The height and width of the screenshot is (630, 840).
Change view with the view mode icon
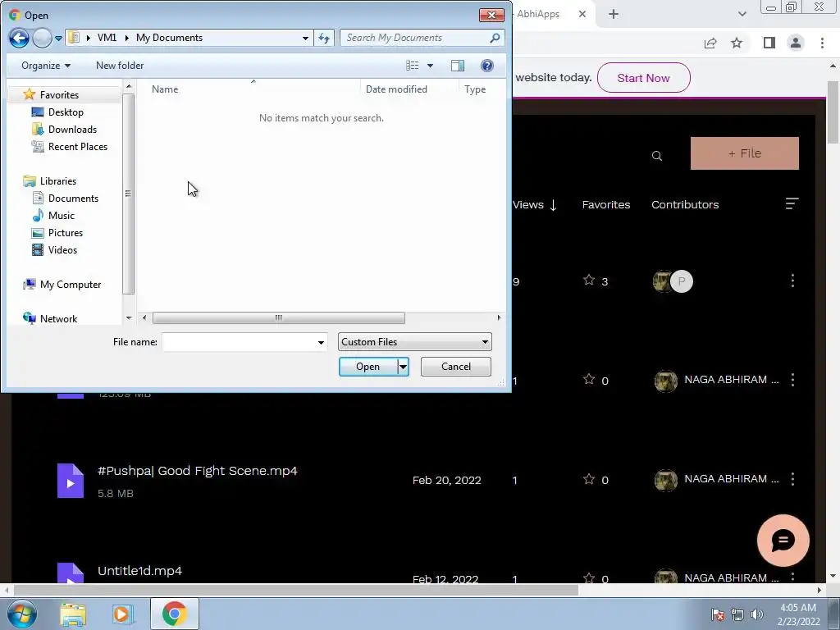click(x=413, y=66)
